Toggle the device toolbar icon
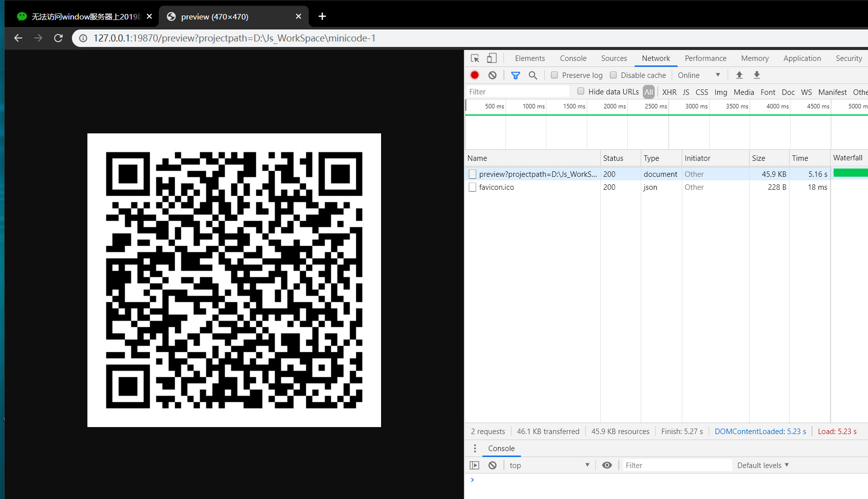This screenshot has width=868, height=499. click(x=492, y=58)
